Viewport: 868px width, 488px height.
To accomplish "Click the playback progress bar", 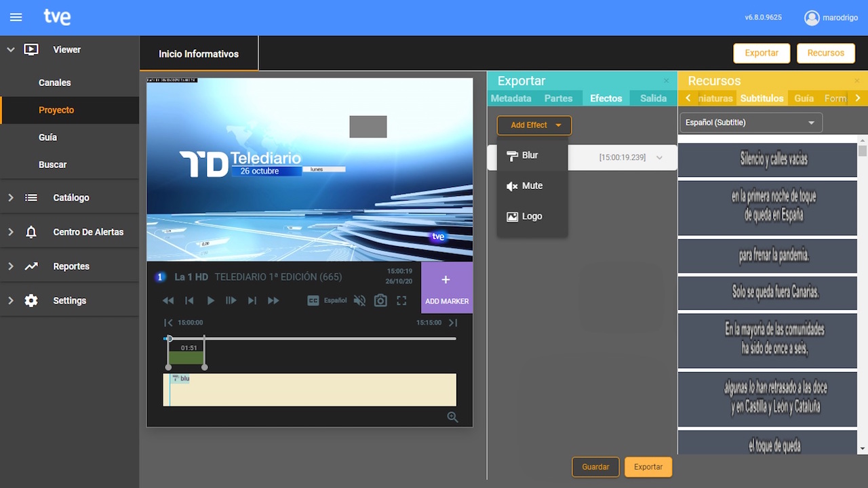I will point(311,338).
